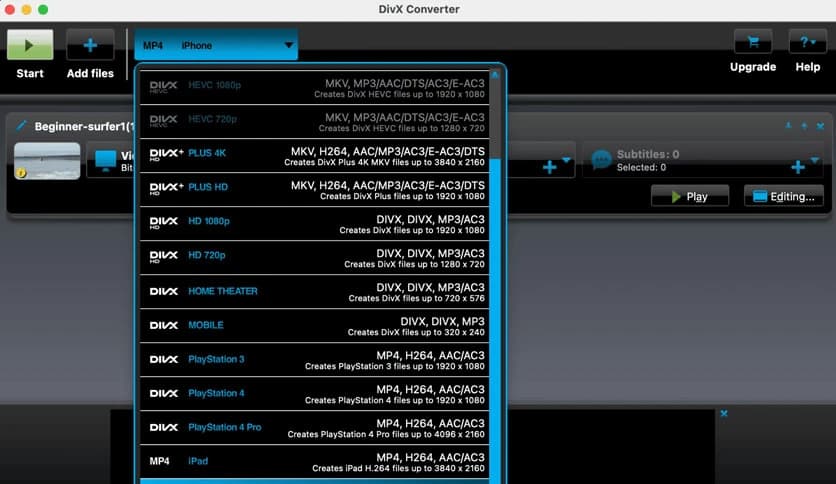The width and height of the screenshot is (836, 484).
Task: Choose the PlayStation 4 Pro profile
Action: 320,427
